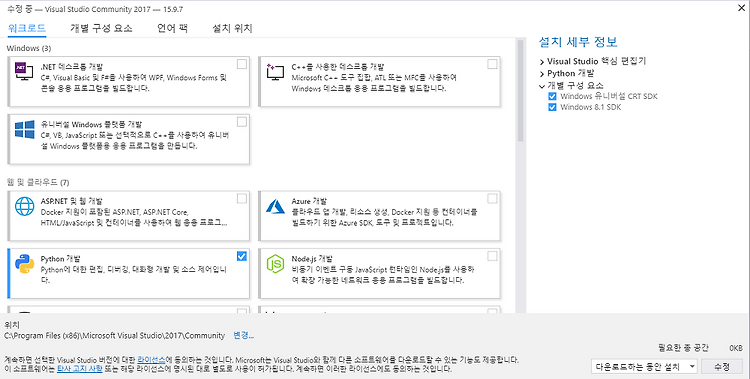Uncheck Windows 유니버설 CRT SDK component
The width and height of the screenshot is (750, 379).
pos(552,96)
